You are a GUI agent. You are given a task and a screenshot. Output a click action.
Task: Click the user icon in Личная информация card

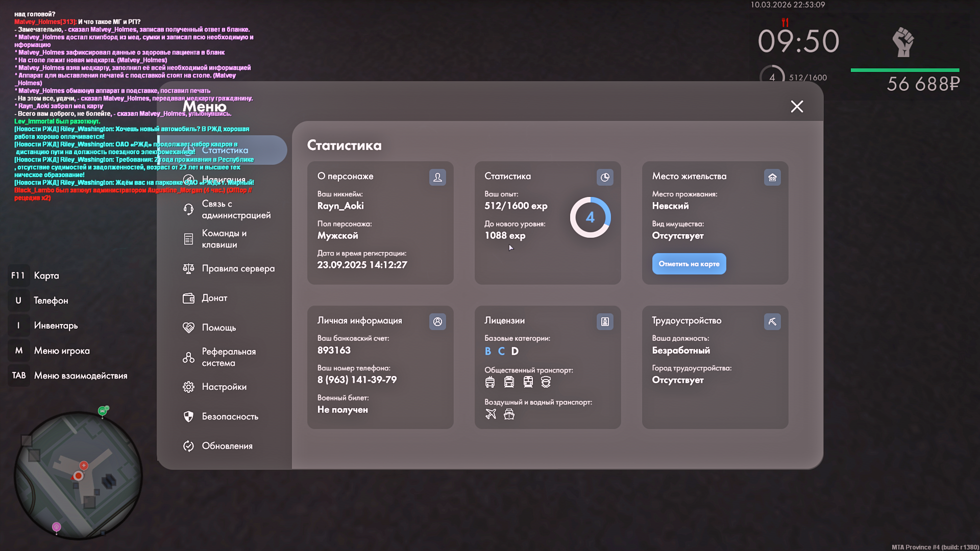(437, 321)
